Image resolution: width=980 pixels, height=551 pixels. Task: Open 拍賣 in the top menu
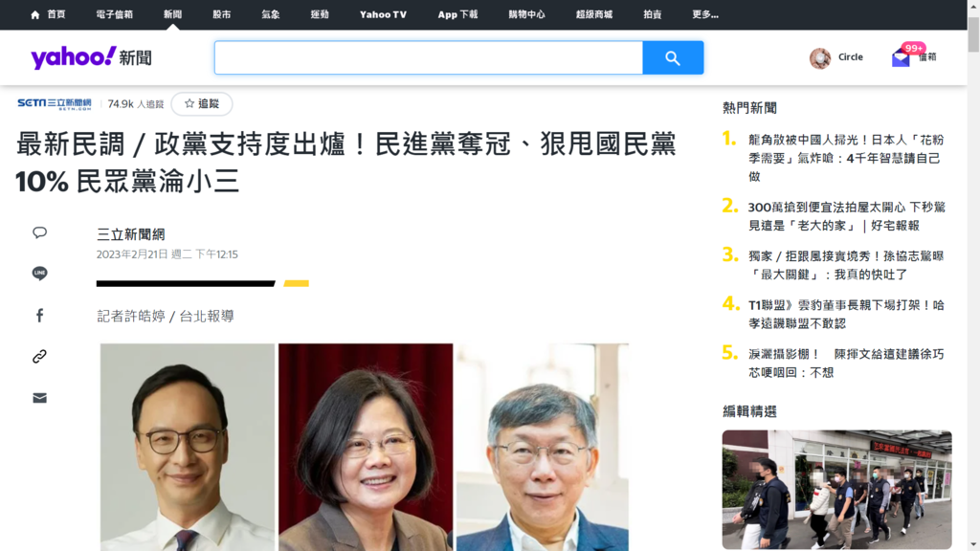click(x=653, y=14)
